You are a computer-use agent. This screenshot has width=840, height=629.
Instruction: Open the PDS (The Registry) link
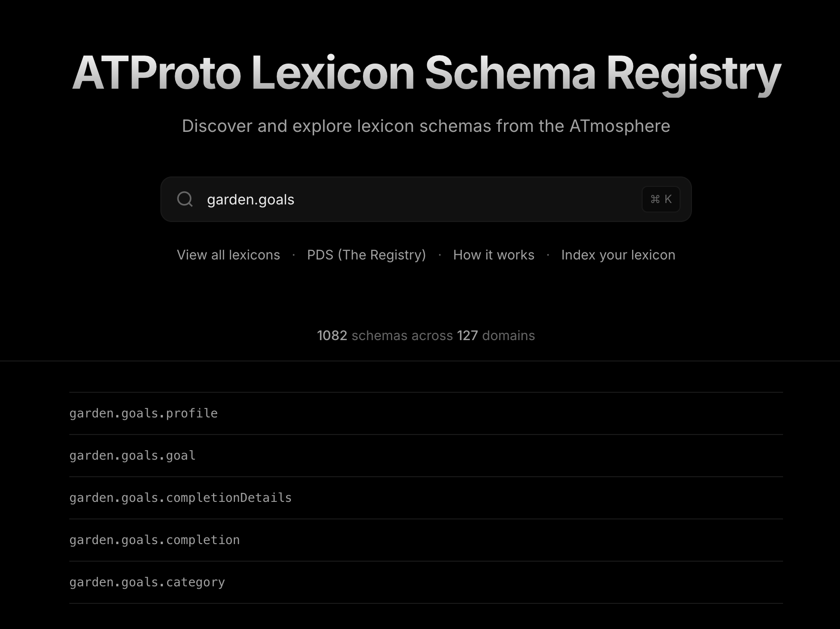366,255
